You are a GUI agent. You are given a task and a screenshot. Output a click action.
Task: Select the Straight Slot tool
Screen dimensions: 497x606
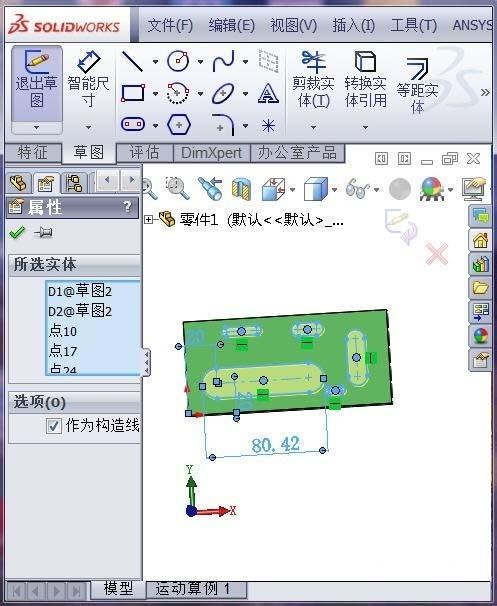click(x=133, y=124)
